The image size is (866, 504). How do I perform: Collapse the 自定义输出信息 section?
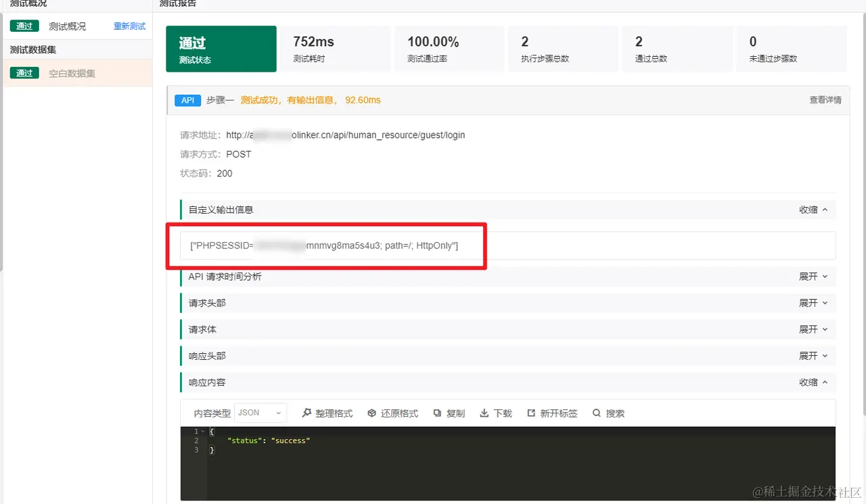click(x=813, y=210)
